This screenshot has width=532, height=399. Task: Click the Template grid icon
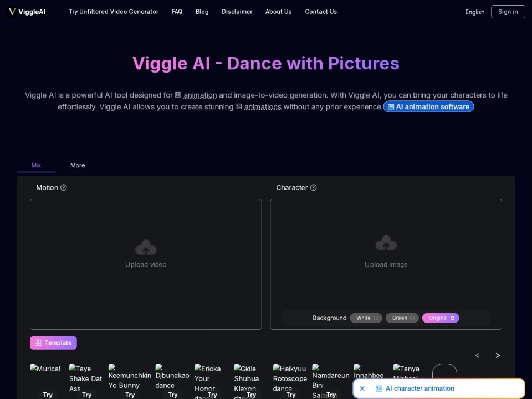tap(38, 342)
